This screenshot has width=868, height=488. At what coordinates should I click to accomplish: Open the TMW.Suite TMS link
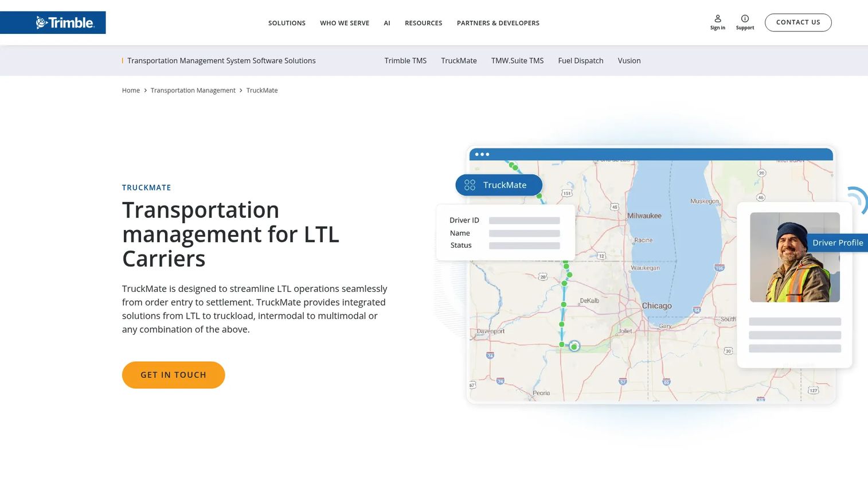click(x=517, y=61)
